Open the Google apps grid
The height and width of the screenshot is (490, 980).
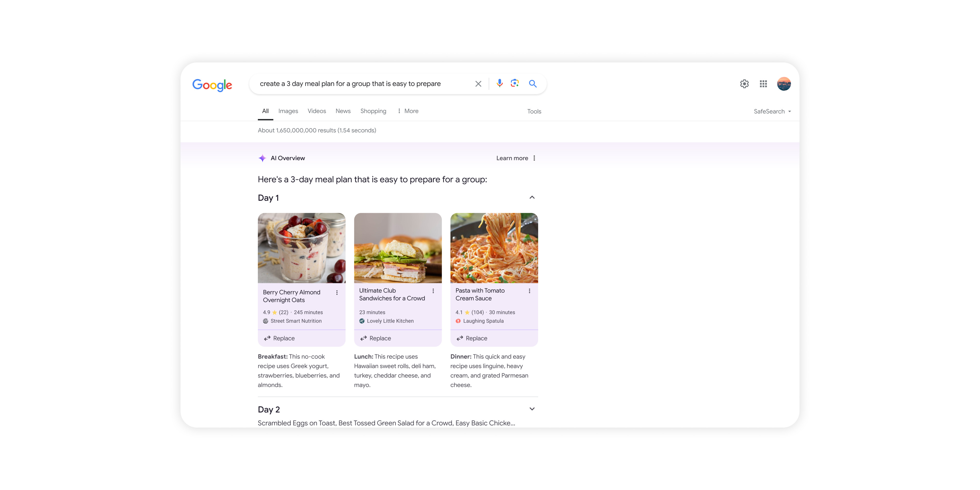click(x=763, y=84)
